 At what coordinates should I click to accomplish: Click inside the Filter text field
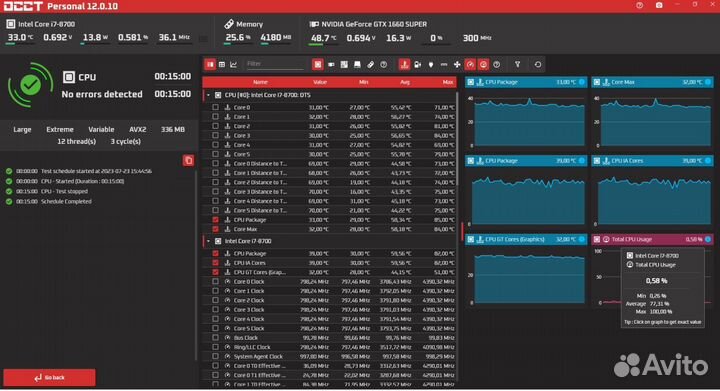tap(275, 64)
